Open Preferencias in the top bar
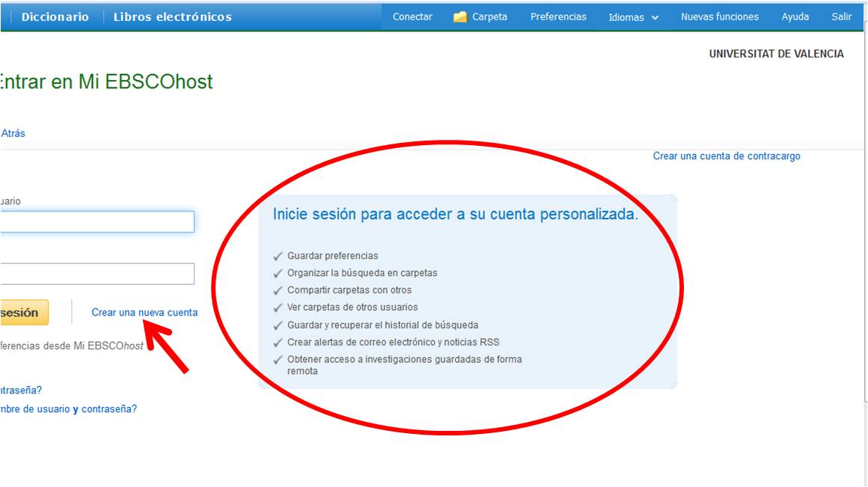This screenshot has height=487, width=868. point(558,16)
